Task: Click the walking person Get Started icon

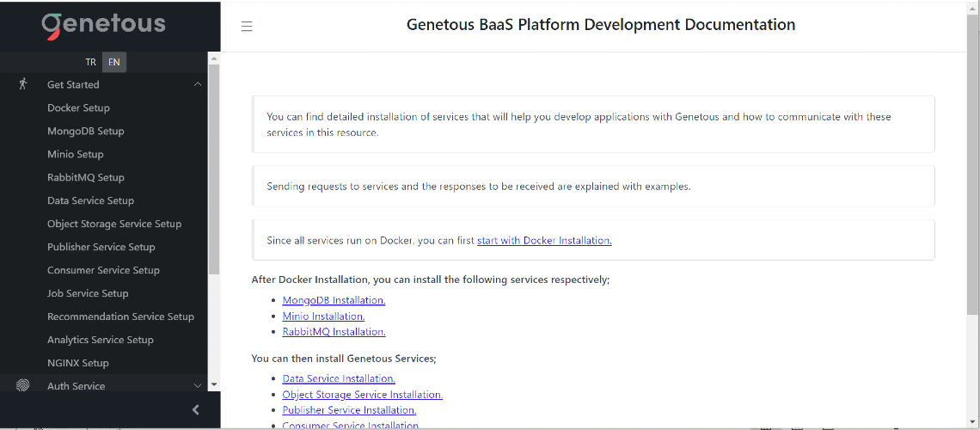Action: coord(23,83)
